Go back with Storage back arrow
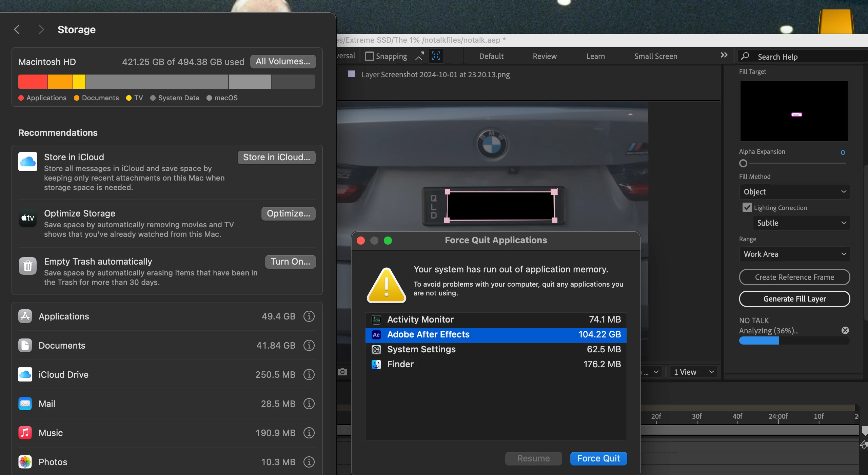 (x=17, y=29)
